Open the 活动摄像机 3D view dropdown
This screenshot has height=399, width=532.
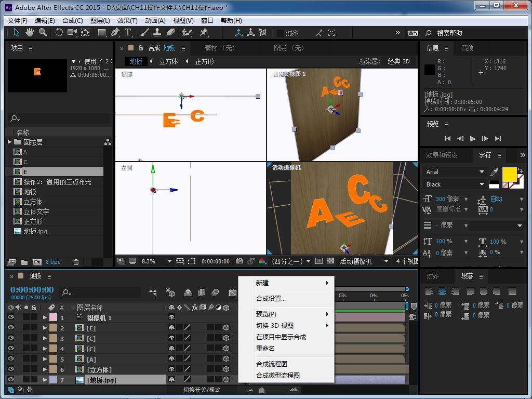coord(364,261)
